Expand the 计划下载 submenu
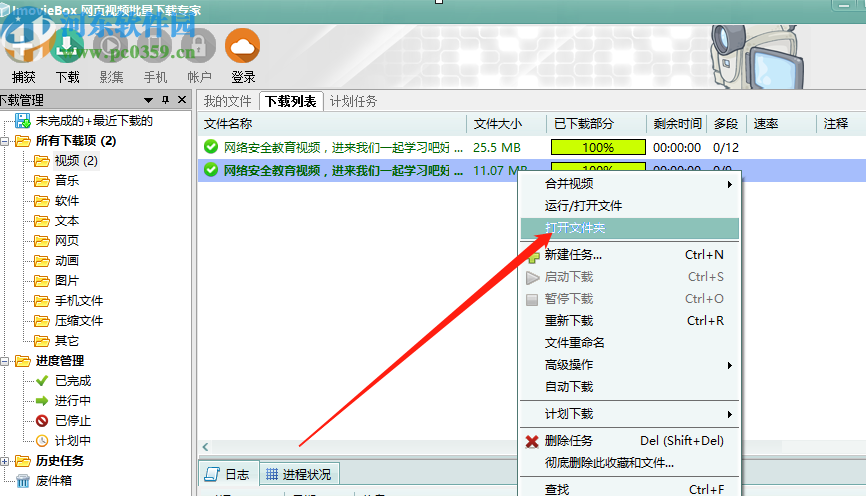This screenshot has height=496, width=866. (x=630, y=414)
